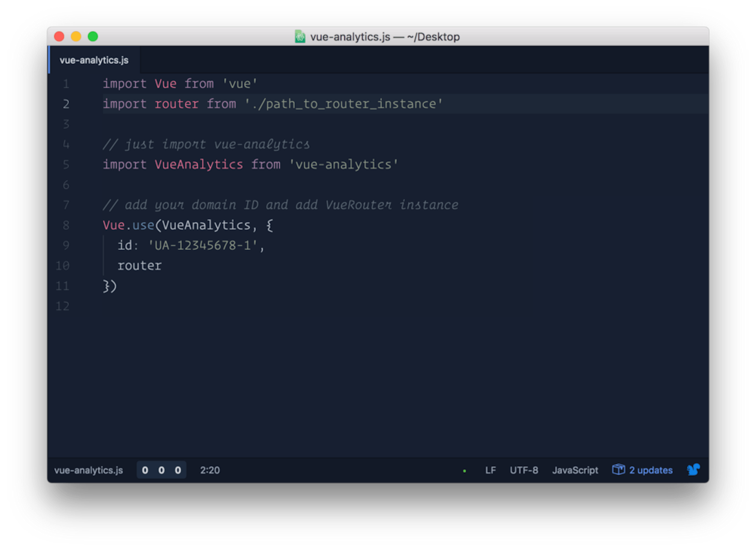Change the UTF-8 encoding selector
Image resolution: width=756 pixels, height=550 pixels.
(x=524, y=470)
